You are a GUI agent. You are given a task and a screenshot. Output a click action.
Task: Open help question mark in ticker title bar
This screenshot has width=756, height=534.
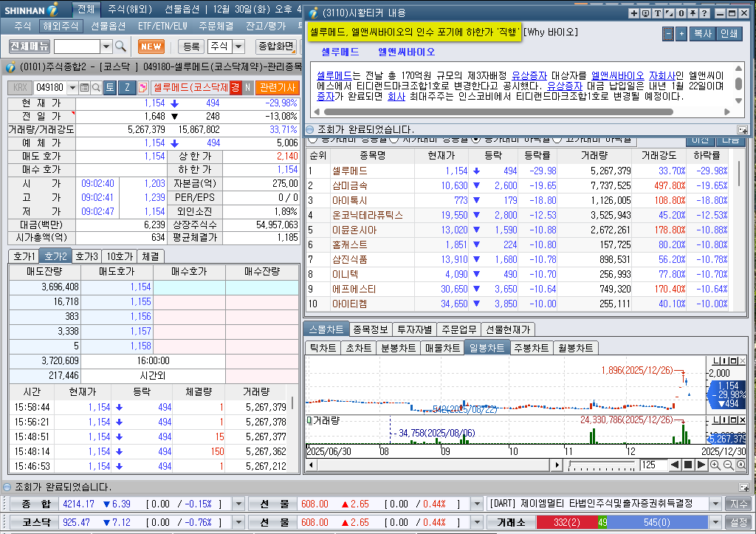pyautogui.click(x=704, y=13)
